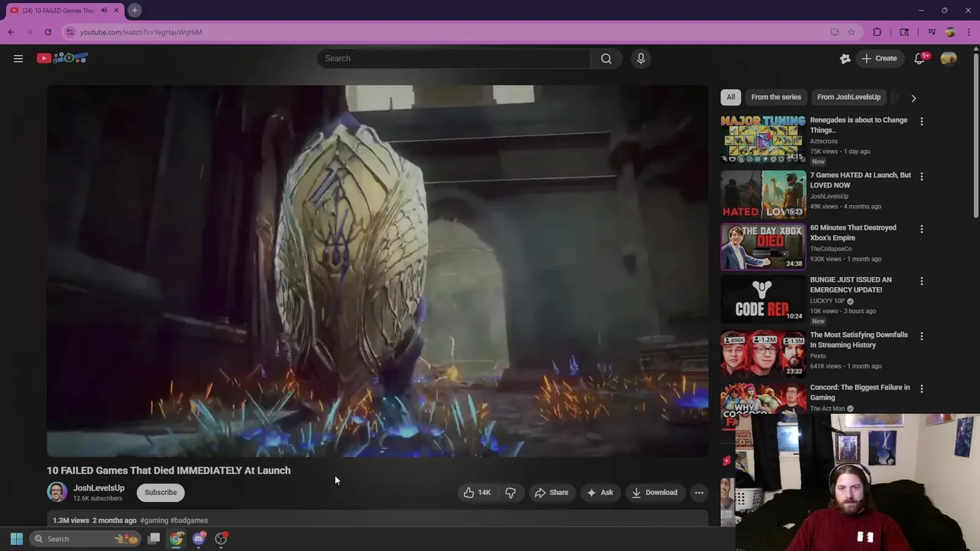Click the #badgames hashtag

[189, 520]
